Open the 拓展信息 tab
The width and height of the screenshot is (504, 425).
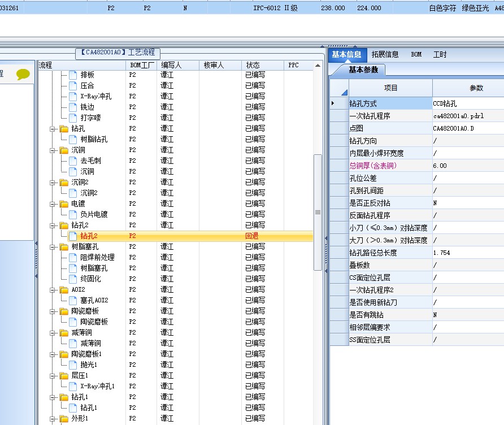[x=385, y=55]
